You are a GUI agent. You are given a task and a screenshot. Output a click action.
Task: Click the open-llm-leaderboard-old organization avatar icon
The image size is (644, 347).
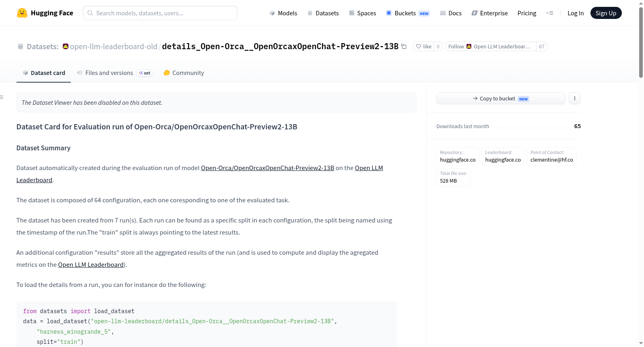click(66, 46)
